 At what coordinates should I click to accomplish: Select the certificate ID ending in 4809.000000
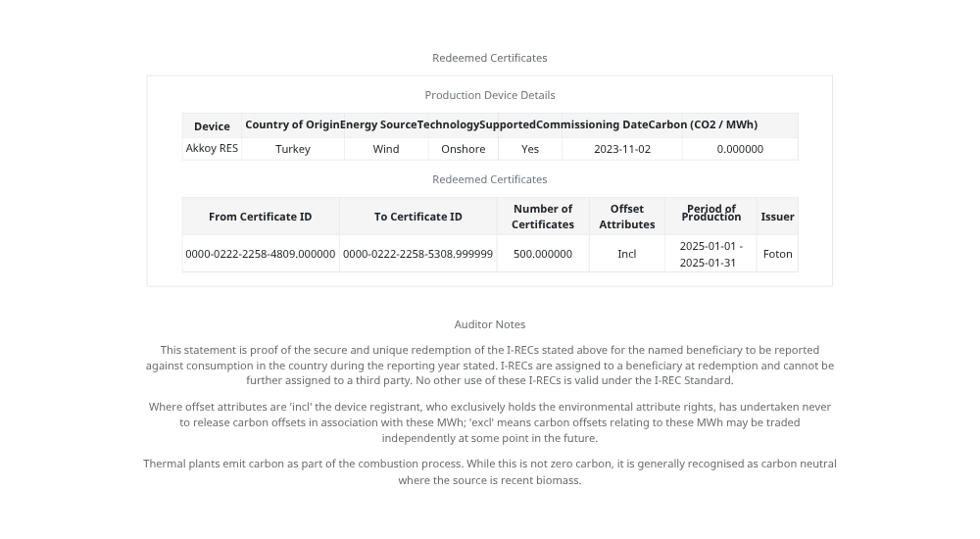point(260,254)
